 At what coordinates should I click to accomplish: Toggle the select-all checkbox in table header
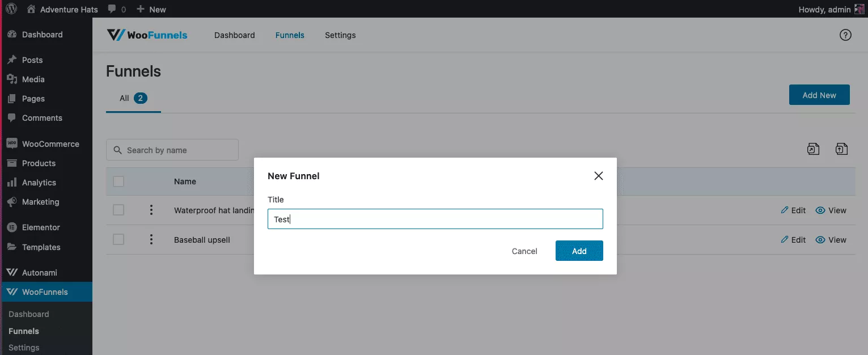pos(118,181)
